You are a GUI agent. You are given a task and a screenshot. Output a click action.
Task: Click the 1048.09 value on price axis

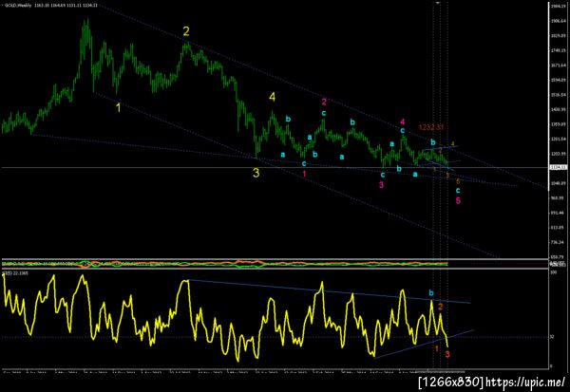[x=558, y=183]
